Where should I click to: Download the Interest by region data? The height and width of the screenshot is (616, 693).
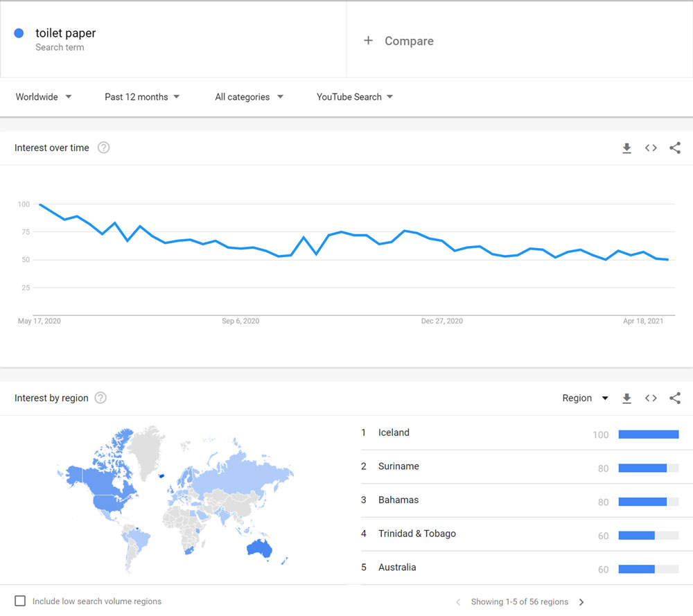tap(626, 398)
